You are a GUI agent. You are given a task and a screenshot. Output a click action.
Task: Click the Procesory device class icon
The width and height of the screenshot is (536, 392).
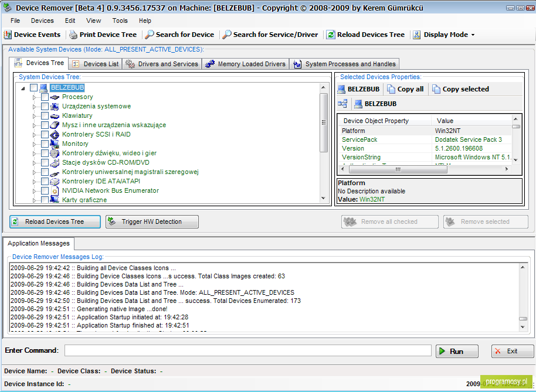55,97
